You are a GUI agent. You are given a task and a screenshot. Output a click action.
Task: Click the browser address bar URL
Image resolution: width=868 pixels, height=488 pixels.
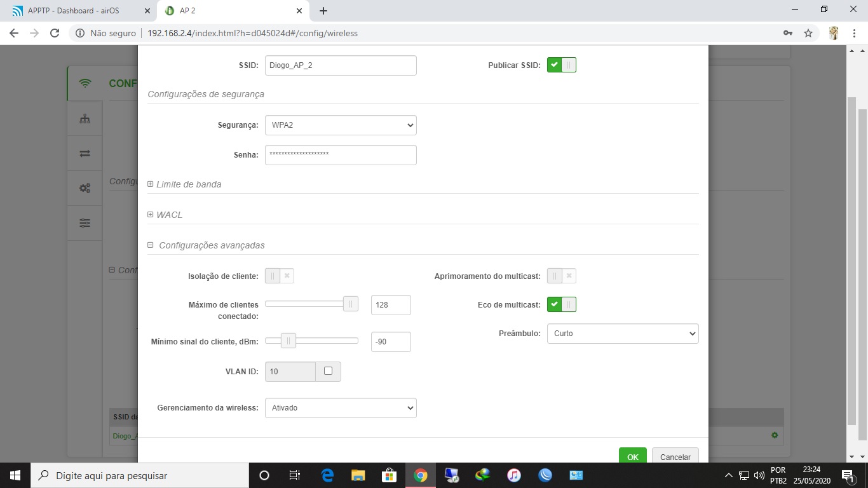click(x=253, y=33)
